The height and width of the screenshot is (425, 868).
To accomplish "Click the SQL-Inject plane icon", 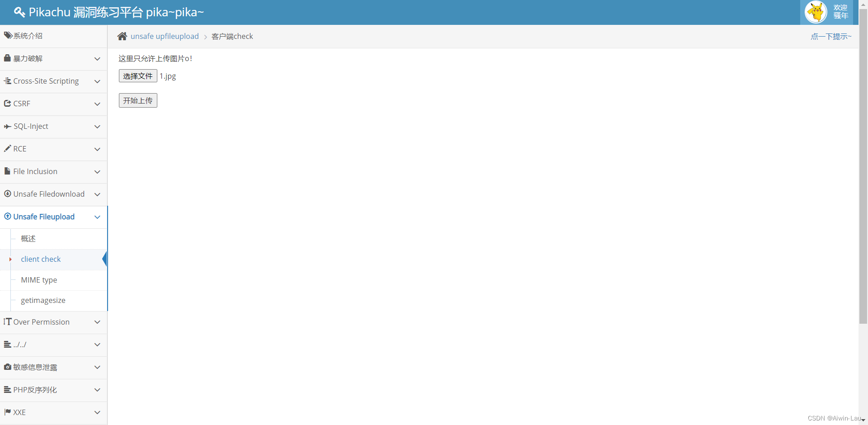I will tap(7, 127).
